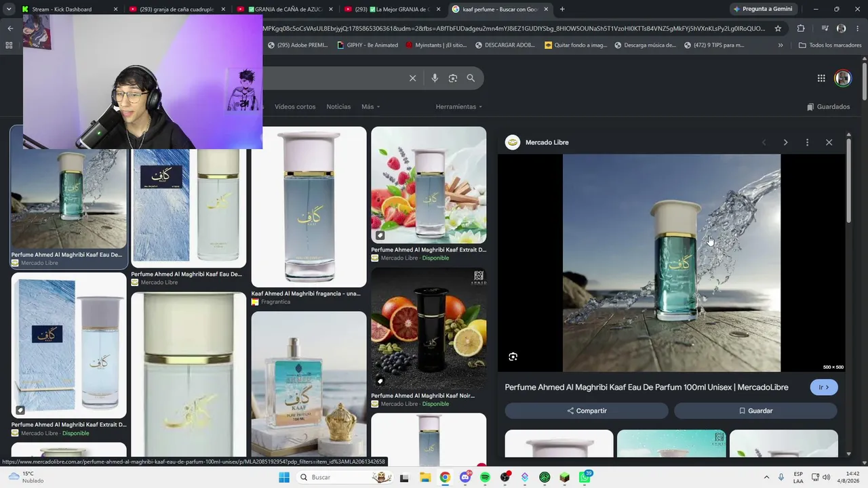
Task: Open the Google account avatar menu
Action: (843, 78)
